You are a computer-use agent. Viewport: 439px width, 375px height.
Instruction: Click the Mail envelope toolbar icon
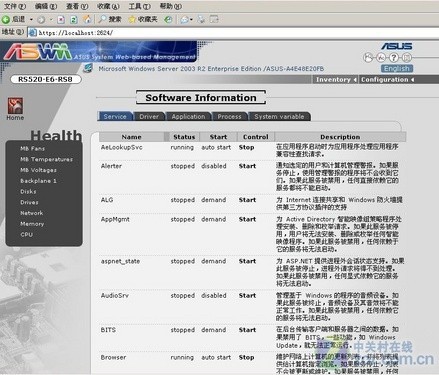(184, 20)
